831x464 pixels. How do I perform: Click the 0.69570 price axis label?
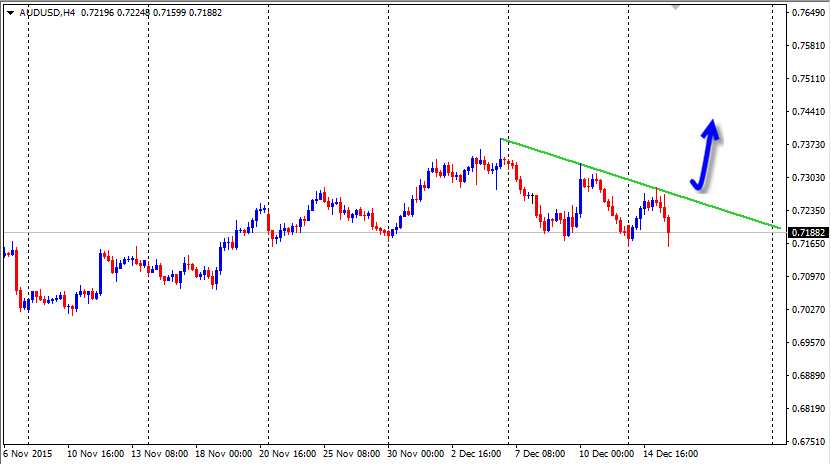[808, 343]
